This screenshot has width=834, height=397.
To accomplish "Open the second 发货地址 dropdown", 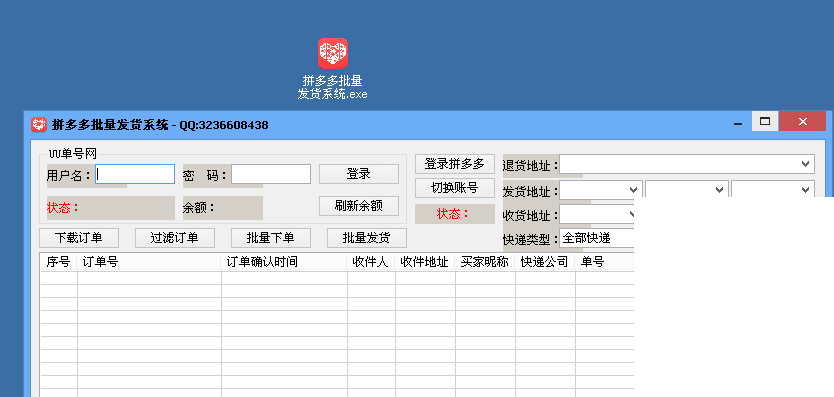I will coord(686,189).
